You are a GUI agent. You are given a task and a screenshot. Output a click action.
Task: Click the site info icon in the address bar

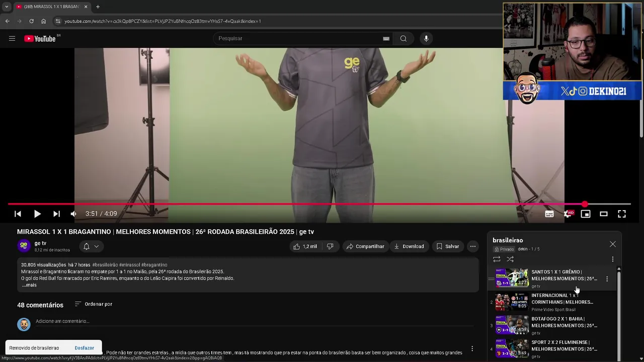[x=58, y=21]
